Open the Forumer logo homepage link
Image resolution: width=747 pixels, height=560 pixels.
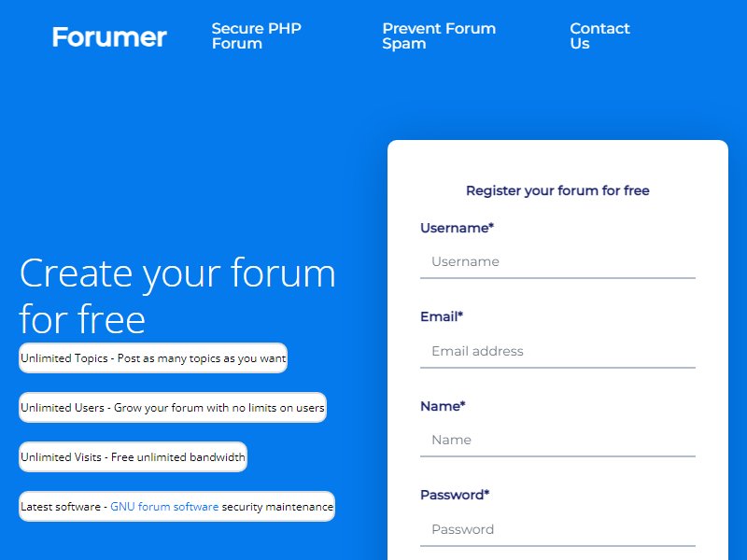pos(109,36)
